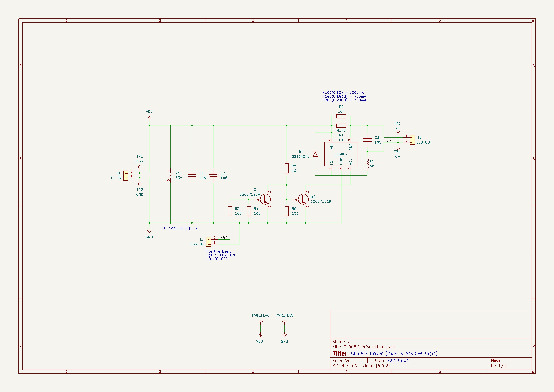Select the R5 104 resistor symbol

pos(287,168)
